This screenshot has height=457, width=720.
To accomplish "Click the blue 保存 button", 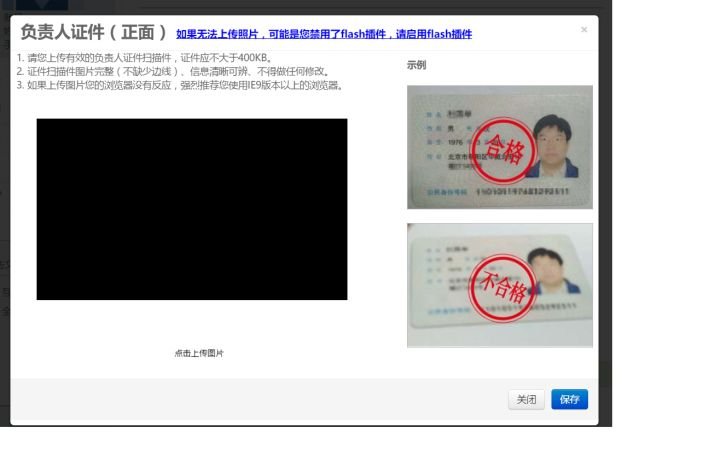I will point(569,399).
